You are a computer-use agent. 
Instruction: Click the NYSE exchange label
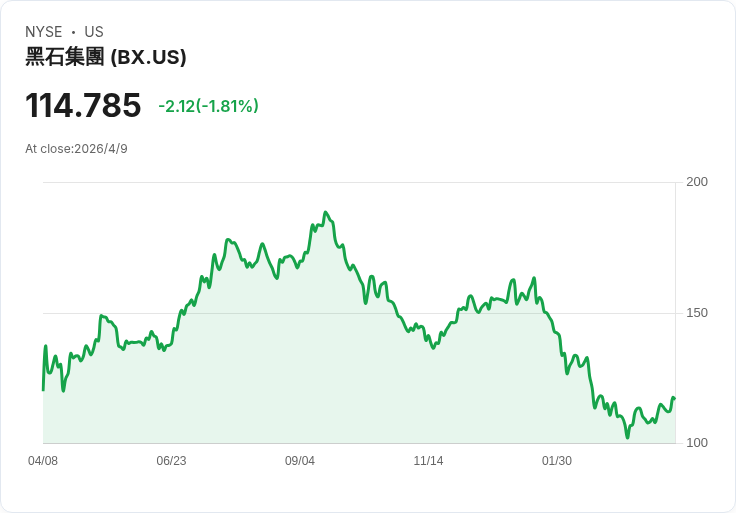(x=43, y=32)
